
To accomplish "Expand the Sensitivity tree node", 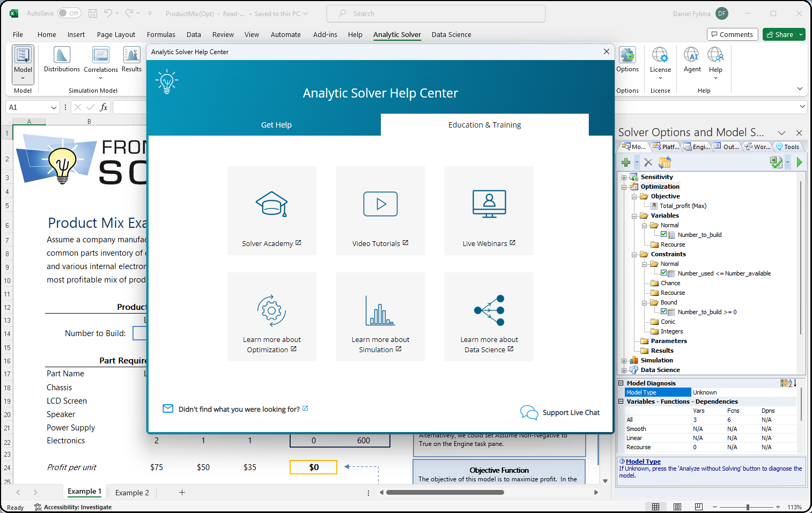I will tap(624, 177).
